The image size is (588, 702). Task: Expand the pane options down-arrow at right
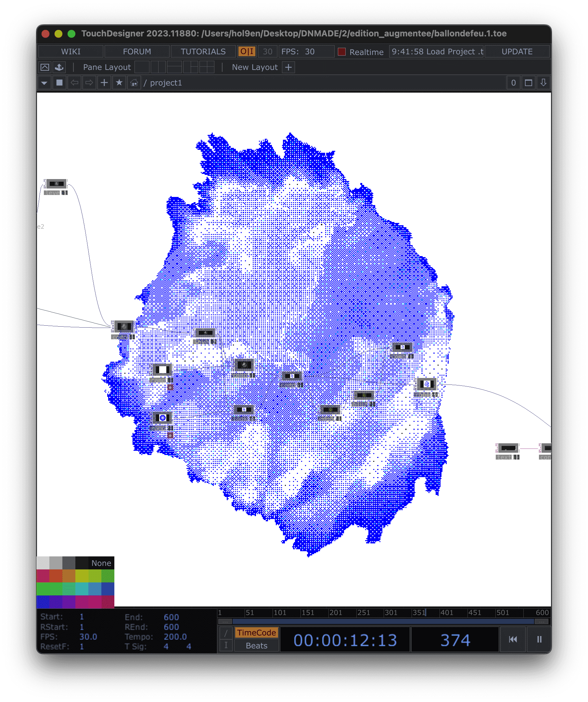(543, 83)
